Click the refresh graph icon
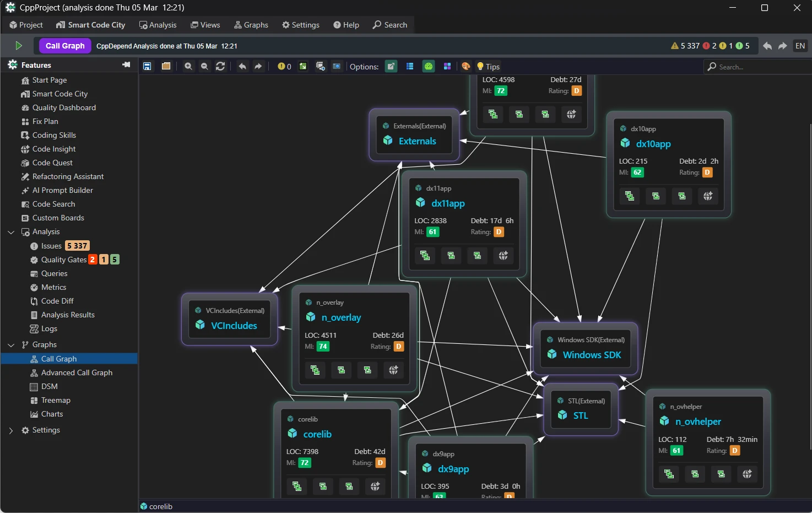The image size is (812, 513). (220, 66)
